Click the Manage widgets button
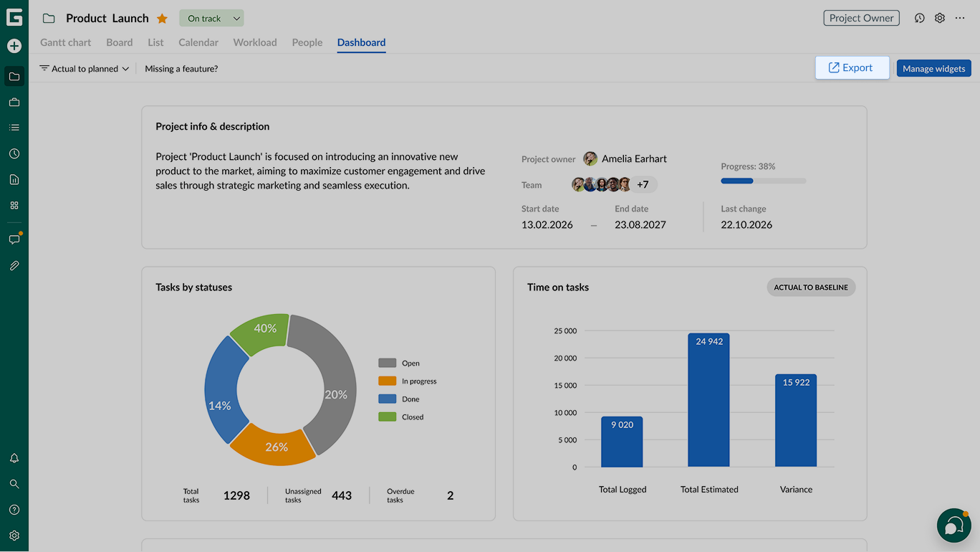 tap(934, 69)
